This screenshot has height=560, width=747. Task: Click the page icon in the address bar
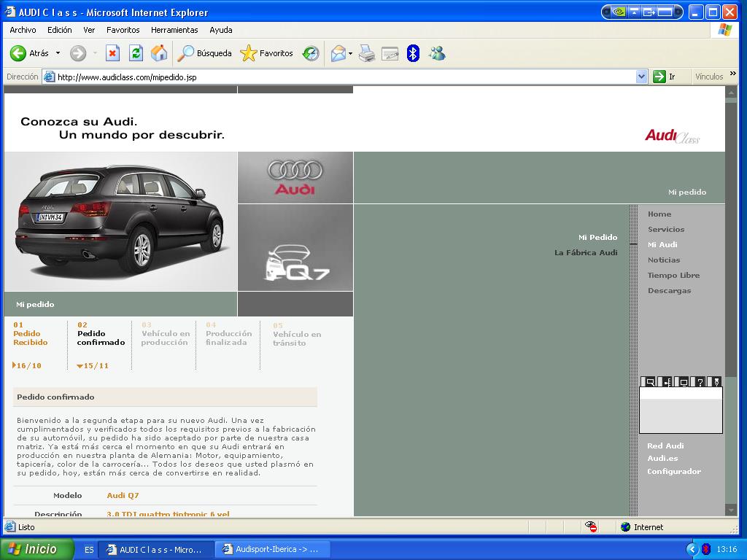50,77
